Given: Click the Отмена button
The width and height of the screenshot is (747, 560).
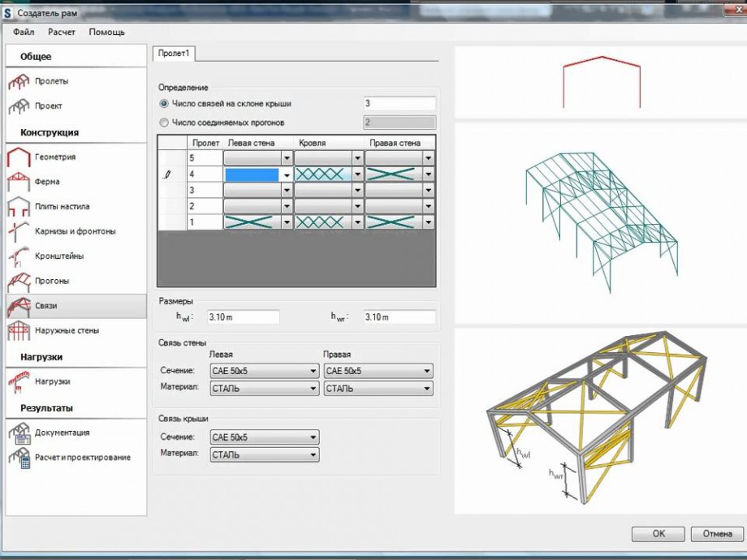Looking at the screenshot, I should [x=716, y=534].
